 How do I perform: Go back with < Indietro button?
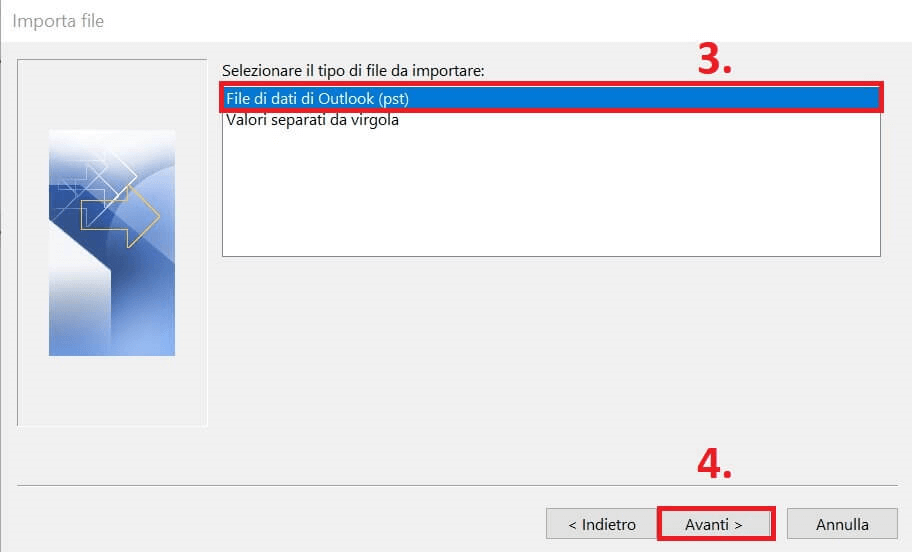pos(602,524)
